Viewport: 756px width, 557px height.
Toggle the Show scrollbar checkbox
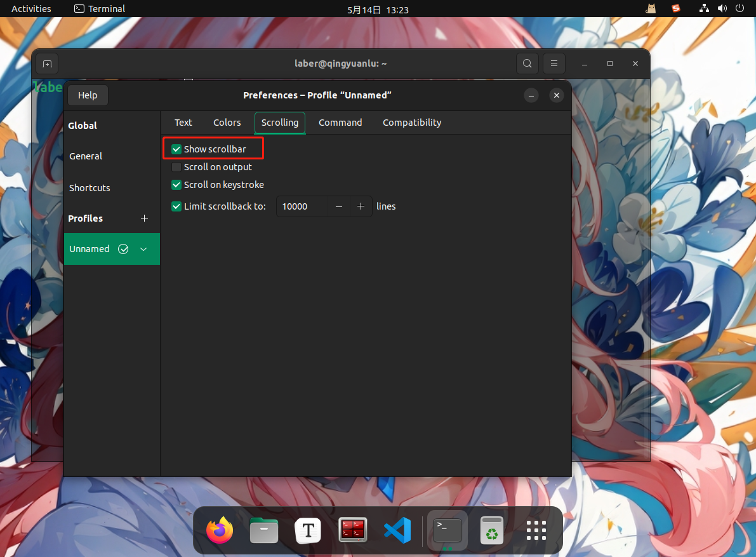[176, 149]
